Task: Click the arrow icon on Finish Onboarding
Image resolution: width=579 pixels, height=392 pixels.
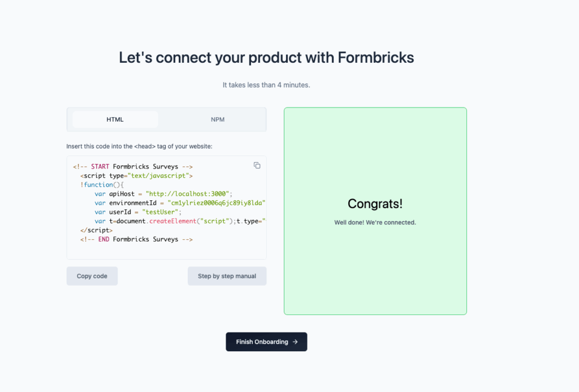Action: point(295,342)
